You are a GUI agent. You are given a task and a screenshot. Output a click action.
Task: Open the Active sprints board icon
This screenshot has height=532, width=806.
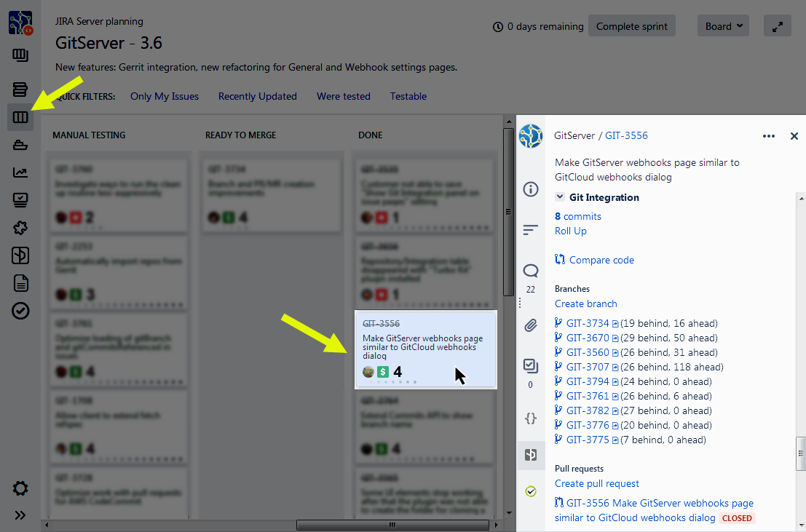[x=20, y=117]
